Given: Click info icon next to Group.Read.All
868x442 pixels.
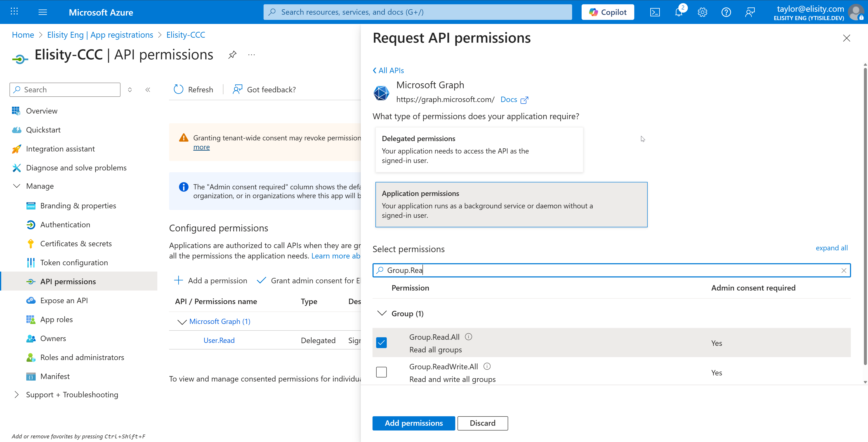Looking at the screenshot, I should tap(468, 337).
